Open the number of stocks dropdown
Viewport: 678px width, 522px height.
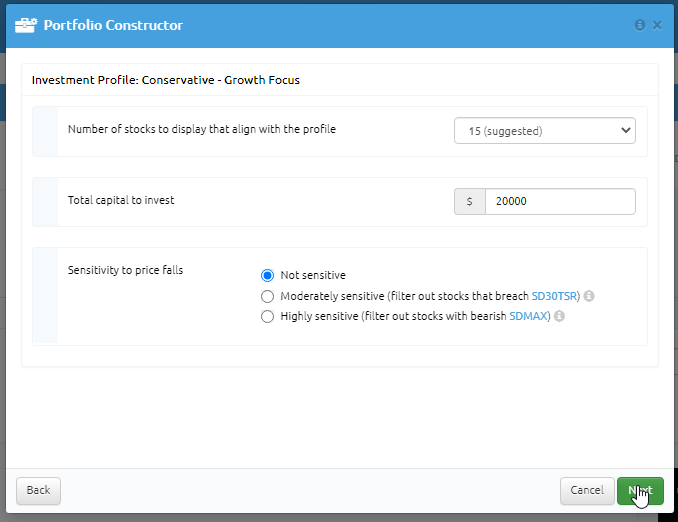pyautogui.click(x=544, y=131)
